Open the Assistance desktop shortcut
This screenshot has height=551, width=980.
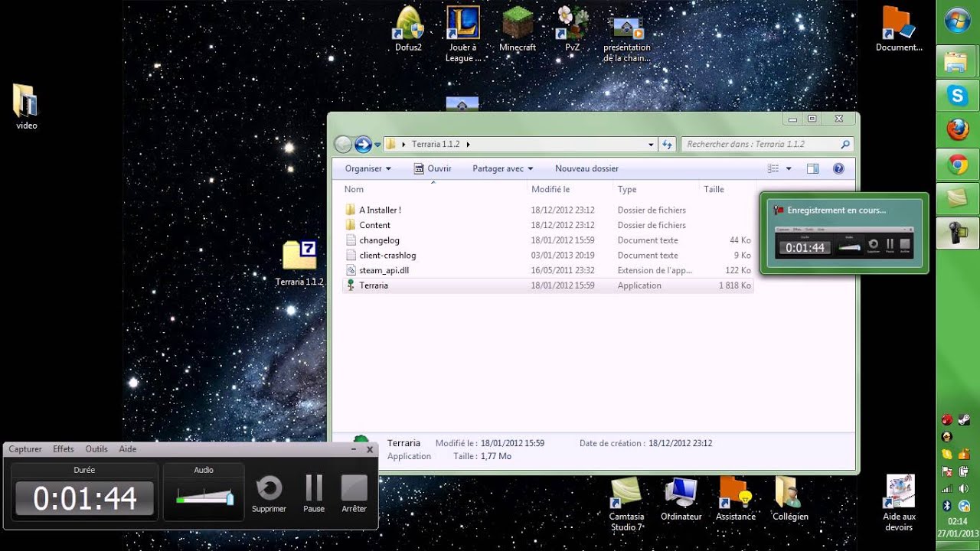coord(735,498)
